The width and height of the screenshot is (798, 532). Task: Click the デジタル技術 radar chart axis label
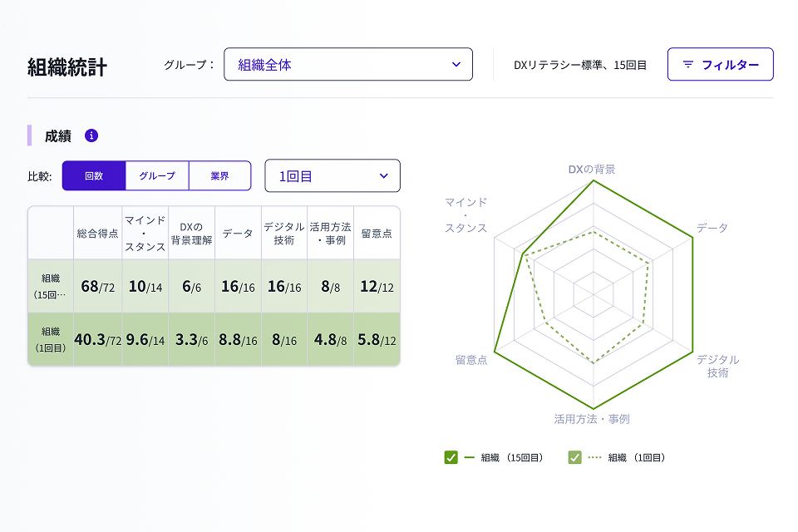717,366
